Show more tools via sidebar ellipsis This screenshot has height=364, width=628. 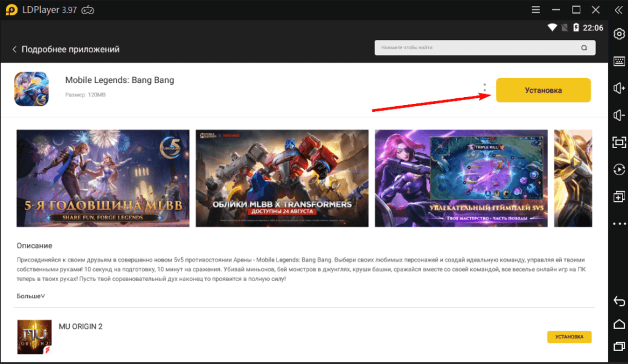pyautogui.click(x=619, y=224)
